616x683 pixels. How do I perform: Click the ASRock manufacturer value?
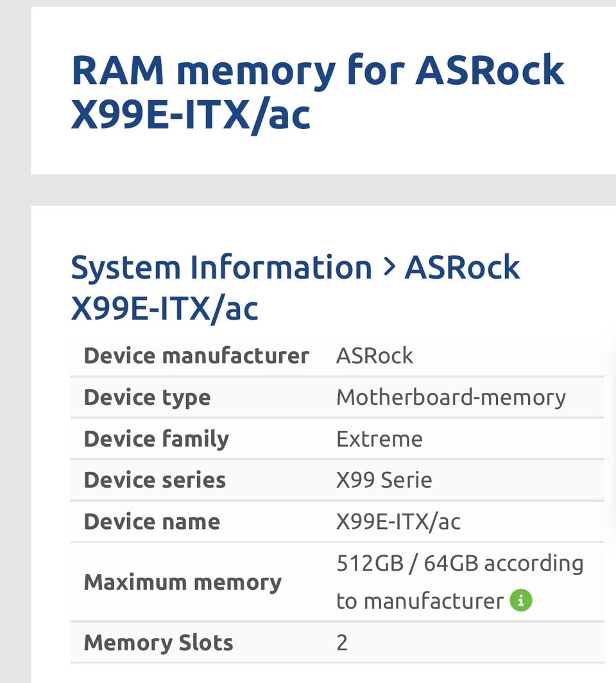[x=374, y=356]
